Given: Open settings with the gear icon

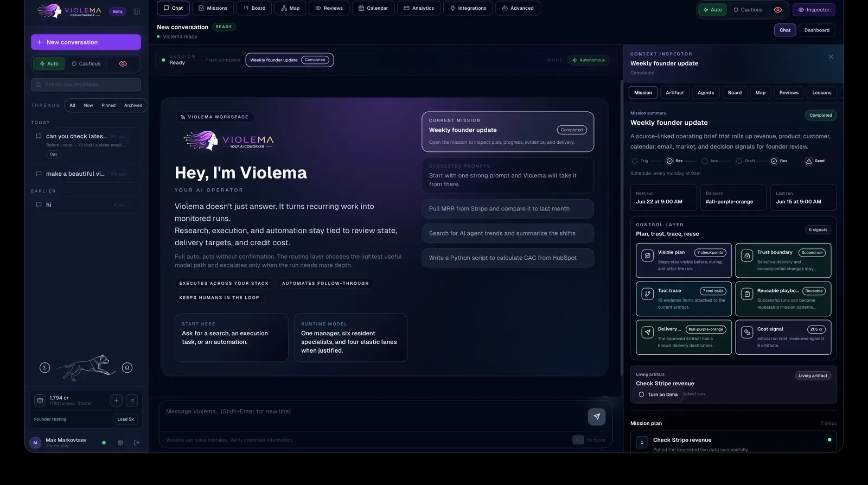Looking at the screenshot, I should click(x=120, y=443).
